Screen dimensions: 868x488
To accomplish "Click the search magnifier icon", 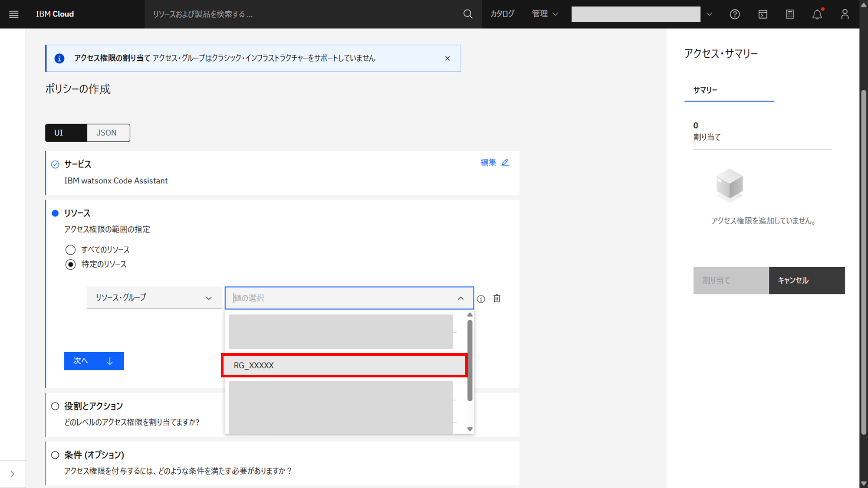I will 467,14.
